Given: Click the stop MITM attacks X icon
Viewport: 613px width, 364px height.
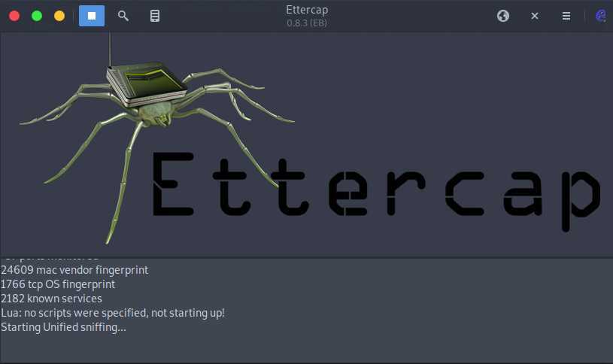Looking at the screenshot, I should point(535,16).
